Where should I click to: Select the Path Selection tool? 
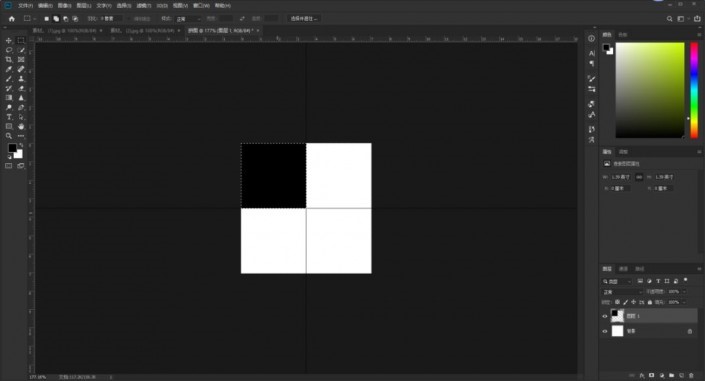(x=21, y=117)
